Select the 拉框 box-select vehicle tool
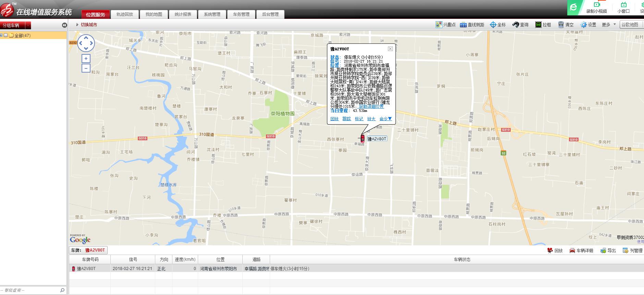 [x=538, y=25]
